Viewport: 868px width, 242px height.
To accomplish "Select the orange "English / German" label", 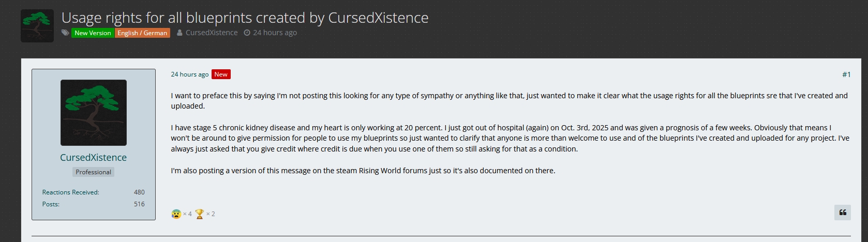I will tap(142, 33).
